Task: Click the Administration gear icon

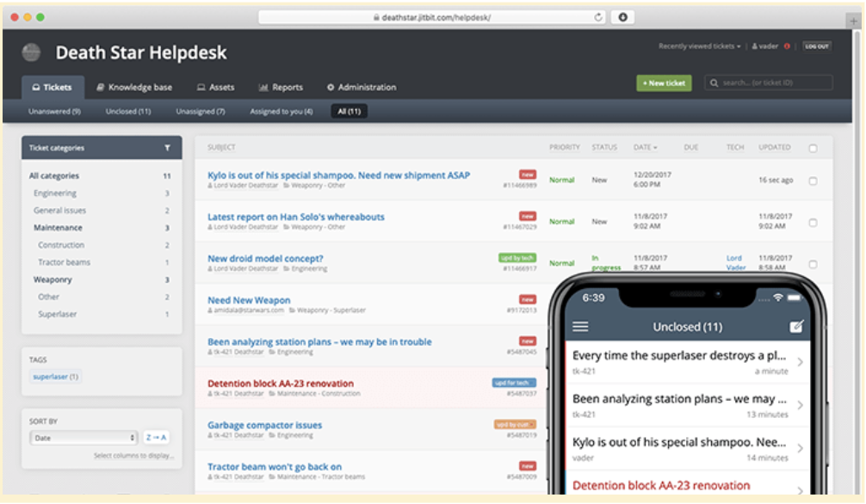Action: [330, 86]
